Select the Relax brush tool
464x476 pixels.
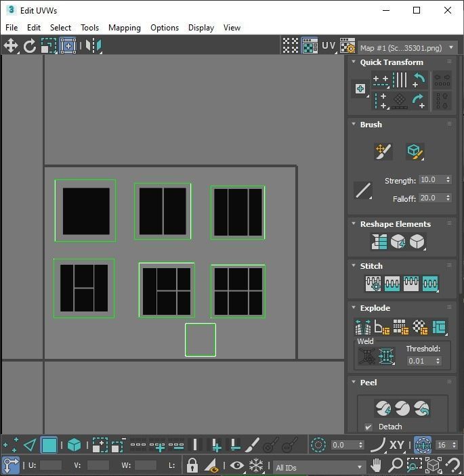pos(415,151)
